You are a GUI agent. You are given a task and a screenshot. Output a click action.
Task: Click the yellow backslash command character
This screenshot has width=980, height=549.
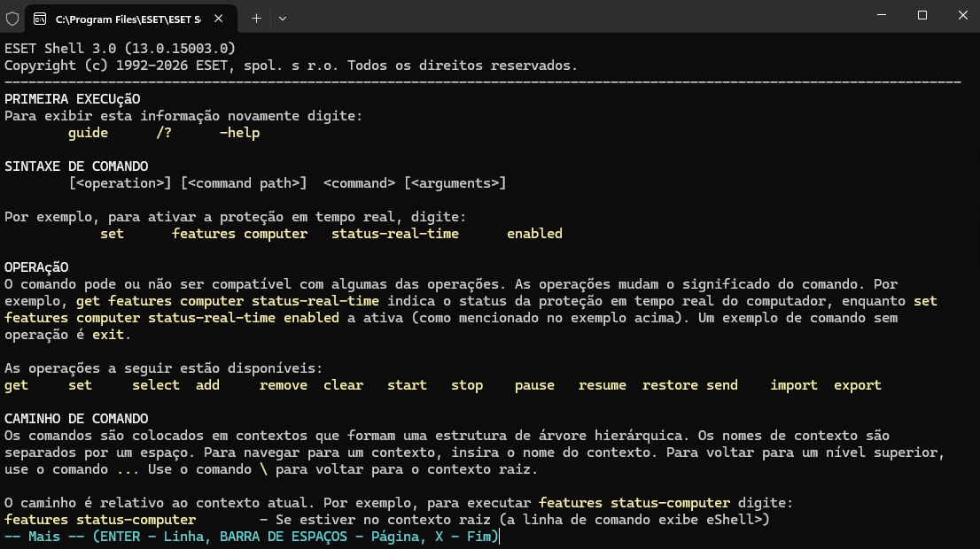pyautogui.click(x=263, y=470)
